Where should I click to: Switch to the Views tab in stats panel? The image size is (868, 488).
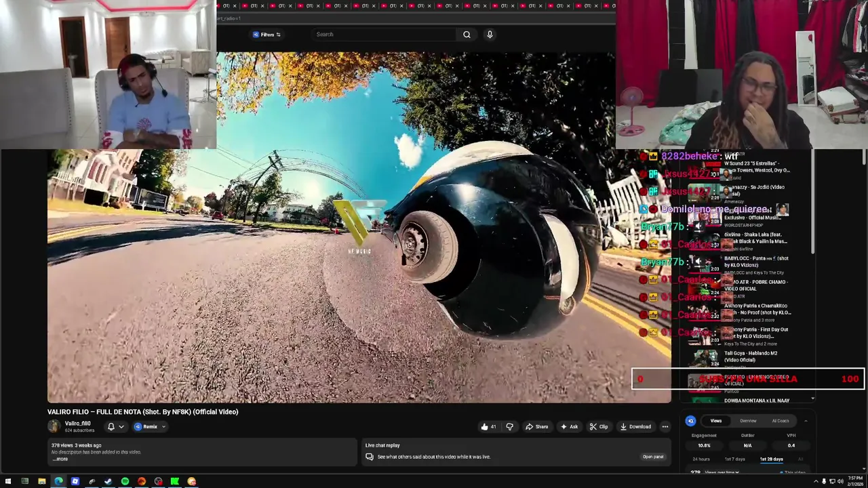pos(716,421)
